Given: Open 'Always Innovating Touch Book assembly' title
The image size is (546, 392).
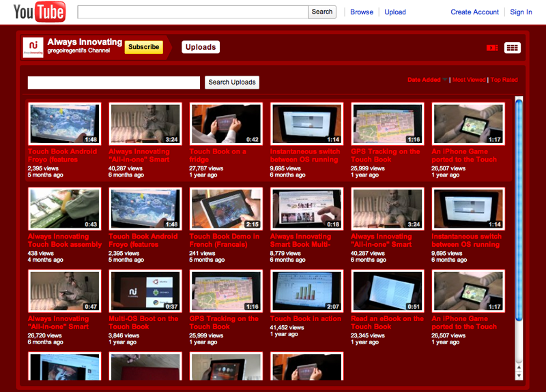Looking at the screenshot, I should click(65, 241).
